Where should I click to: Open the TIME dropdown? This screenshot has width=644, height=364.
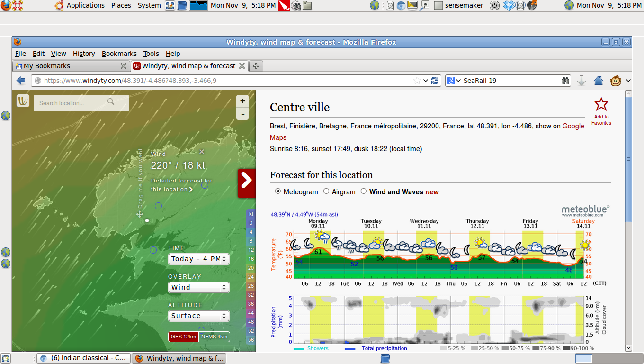[199, 259]
